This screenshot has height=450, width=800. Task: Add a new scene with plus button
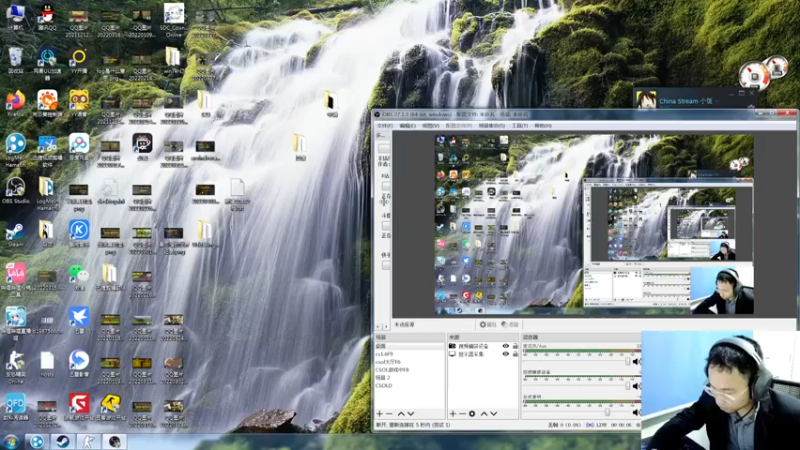tap(380, 414)
